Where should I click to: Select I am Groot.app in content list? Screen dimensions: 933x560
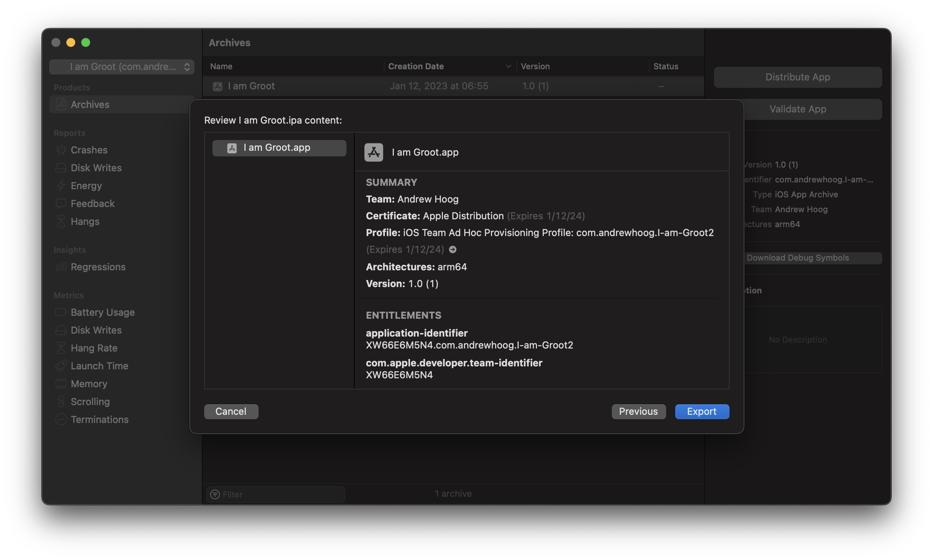click(x=279, y=147)
